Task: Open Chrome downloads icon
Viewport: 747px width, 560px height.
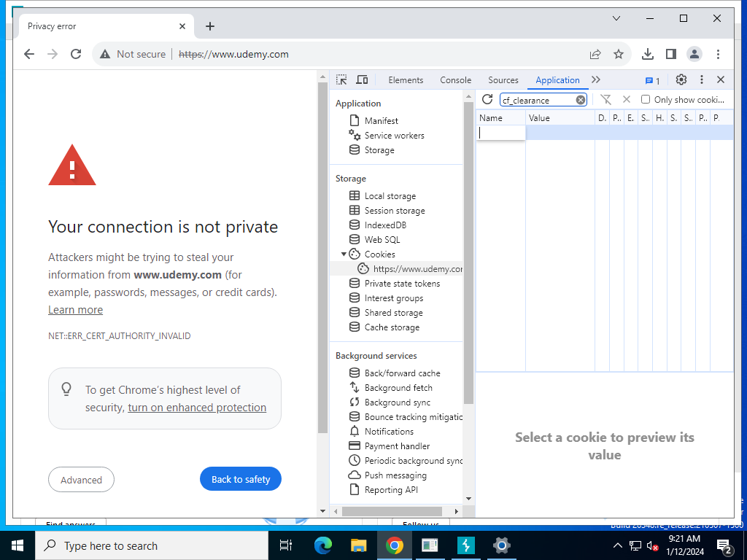Action: pos(648,54)
